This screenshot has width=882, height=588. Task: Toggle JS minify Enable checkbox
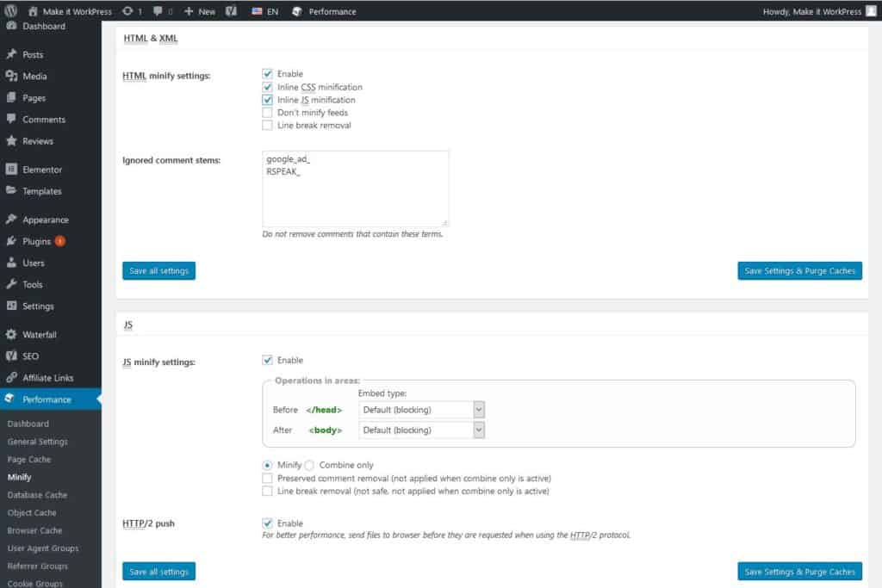point(267,361)
